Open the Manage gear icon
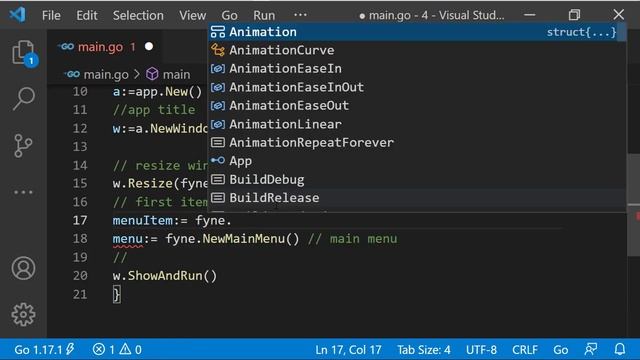 point(23,314)
